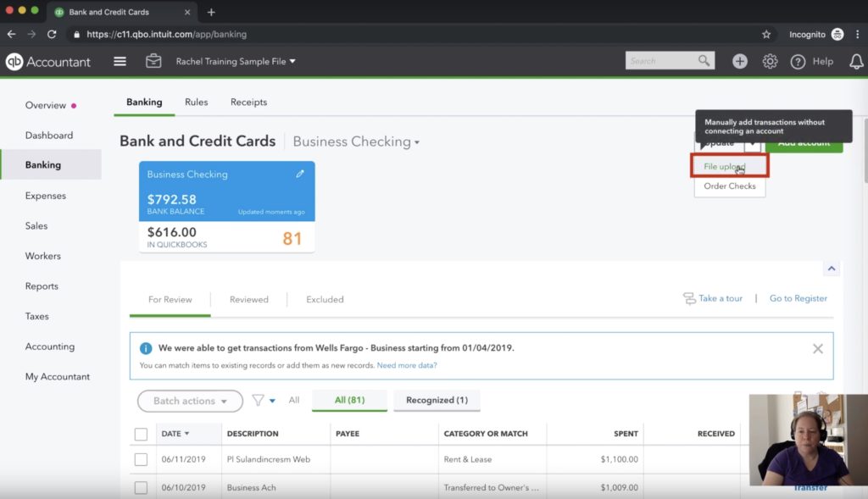Click the site lock icon in the address bar
This screenshot has height=499, width=868.
pos(76,34)
